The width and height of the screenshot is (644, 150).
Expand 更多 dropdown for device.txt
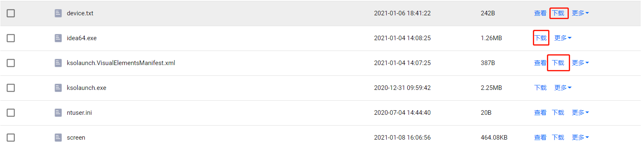pyautogui.click(x=580, y=13)
